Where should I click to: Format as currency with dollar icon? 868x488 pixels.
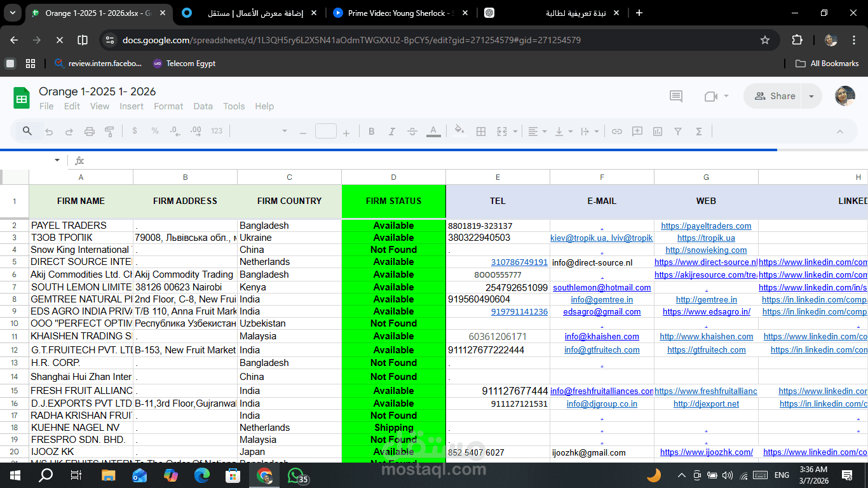pos(135,132)
